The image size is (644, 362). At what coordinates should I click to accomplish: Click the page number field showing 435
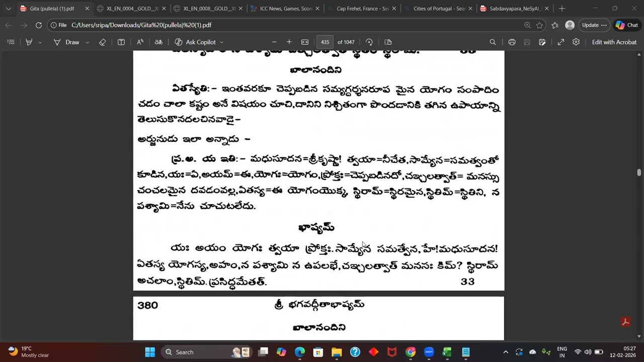click(x=325, y=42)
